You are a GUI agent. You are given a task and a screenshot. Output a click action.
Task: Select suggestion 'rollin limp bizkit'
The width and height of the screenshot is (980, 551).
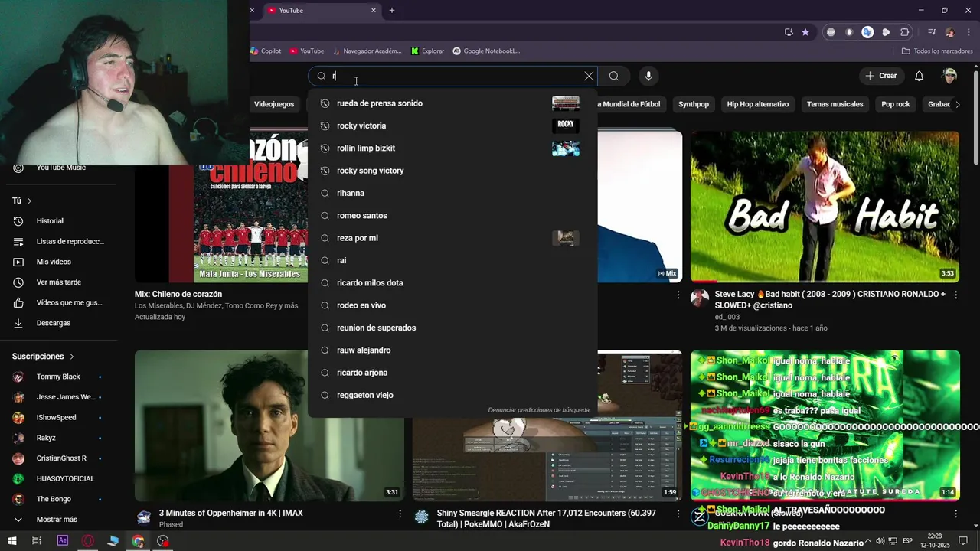coord(452,148)
